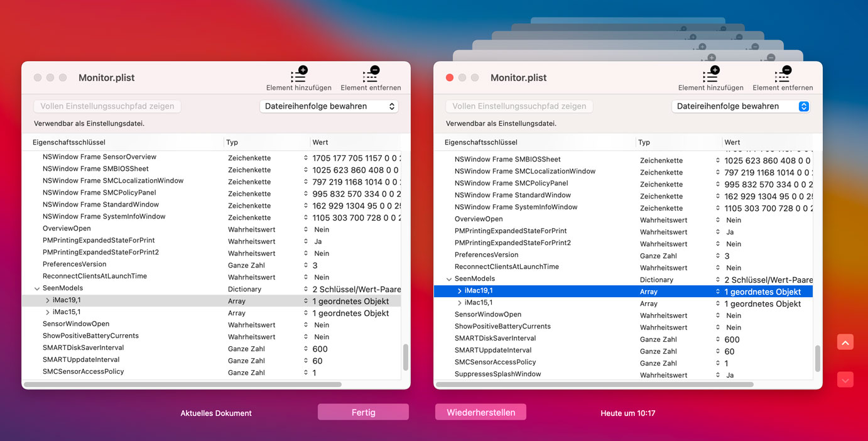Click vertical scrollbar thumb in left window

point(406,357)
